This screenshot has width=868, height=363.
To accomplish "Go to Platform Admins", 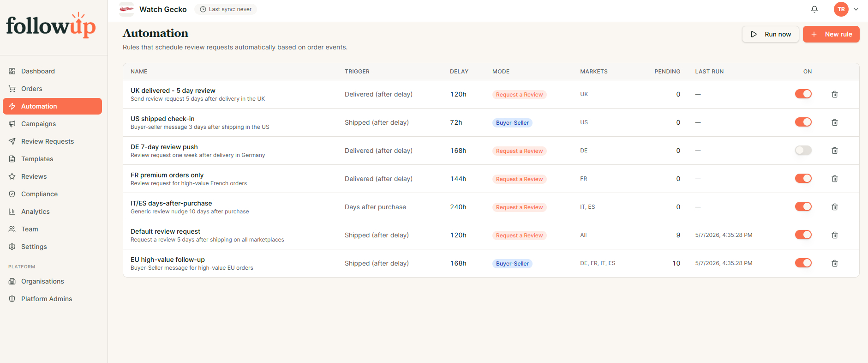I will click(x=52, y=299).
